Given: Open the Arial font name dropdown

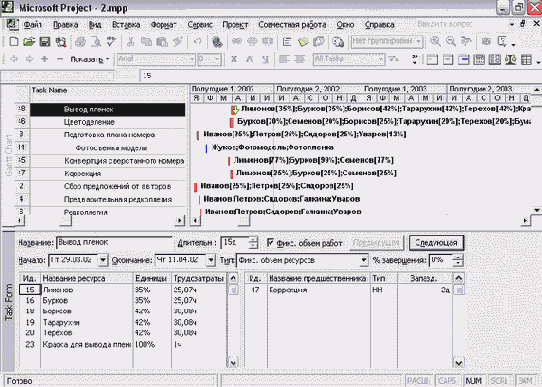Looking at the screenshot, I should pos(192,59).
